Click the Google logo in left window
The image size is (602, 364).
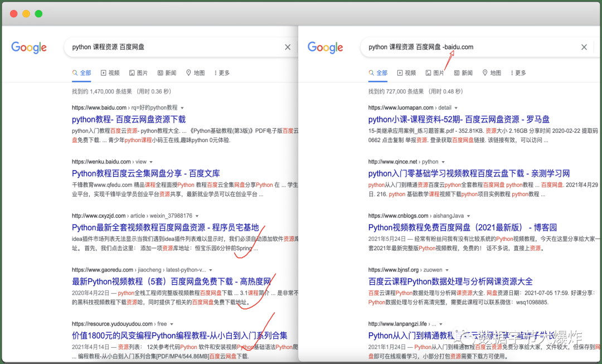click(x=29, y=47)
